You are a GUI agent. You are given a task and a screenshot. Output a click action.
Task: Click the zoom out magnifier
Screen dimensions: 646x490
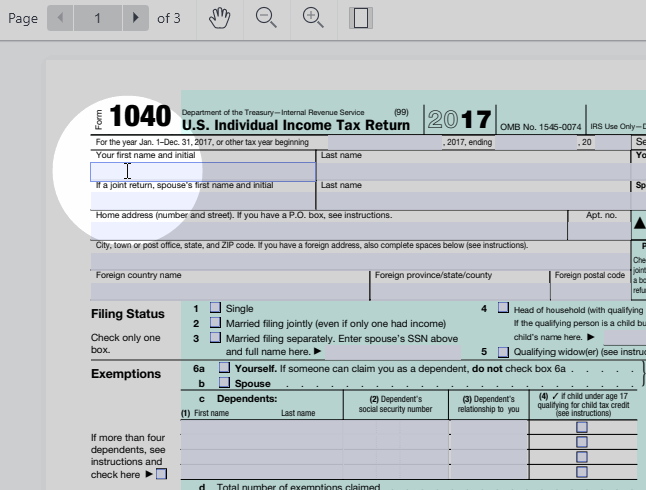click(x=266, y=18)
